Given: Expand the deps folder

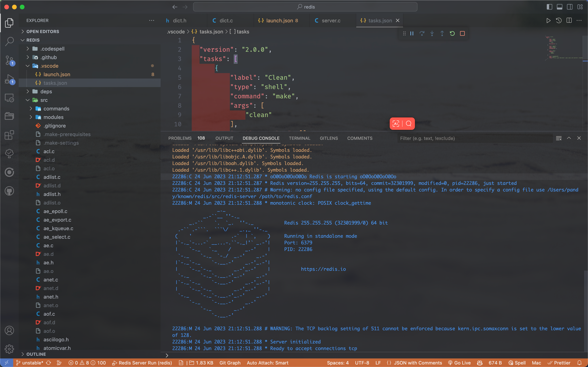Looking at the screenshot, I should 28,92.
